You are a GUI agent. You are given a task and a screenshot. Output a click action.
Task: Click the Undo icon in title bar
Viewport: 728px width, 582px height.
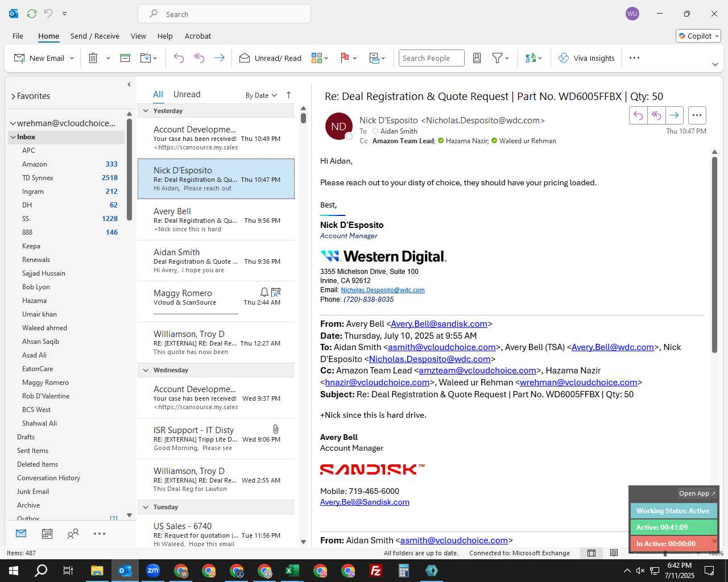pos(49,14)
